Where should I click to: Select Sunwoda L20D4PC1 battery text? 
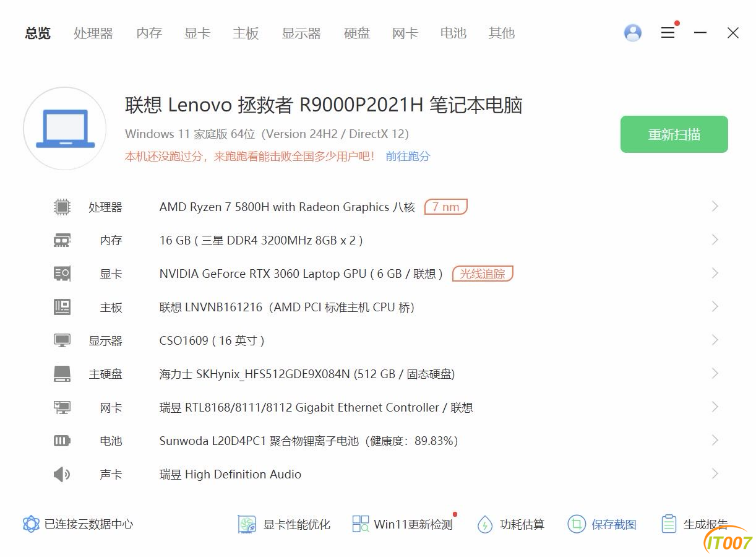point(309,441)
